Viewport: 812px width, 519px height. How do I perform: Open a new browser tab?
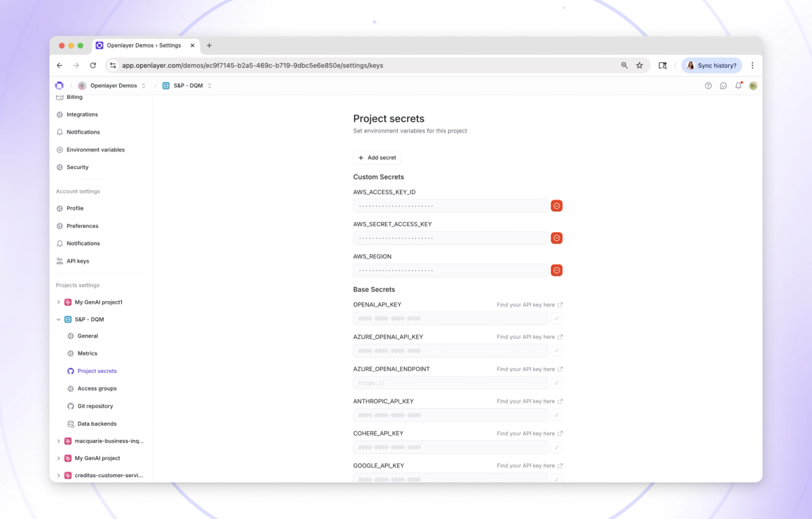pos(209,45)
